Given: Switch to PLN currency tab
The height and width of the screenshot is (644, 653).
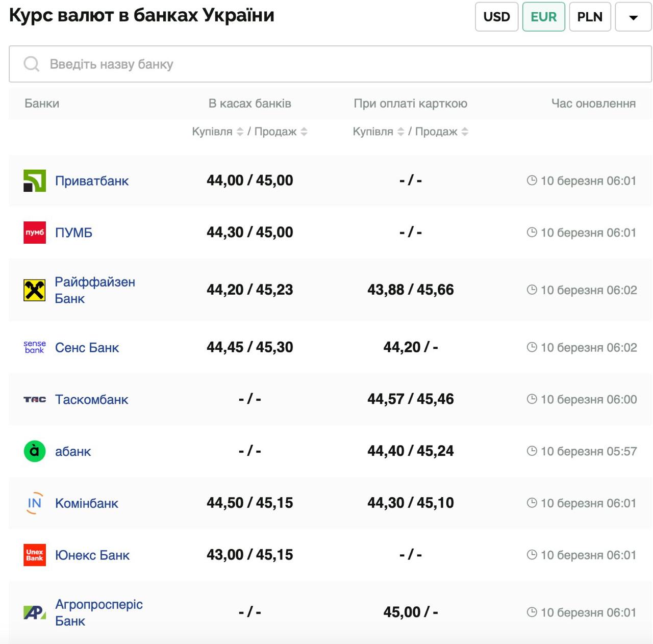Looking at the screenshot, I should coord(590,17).
